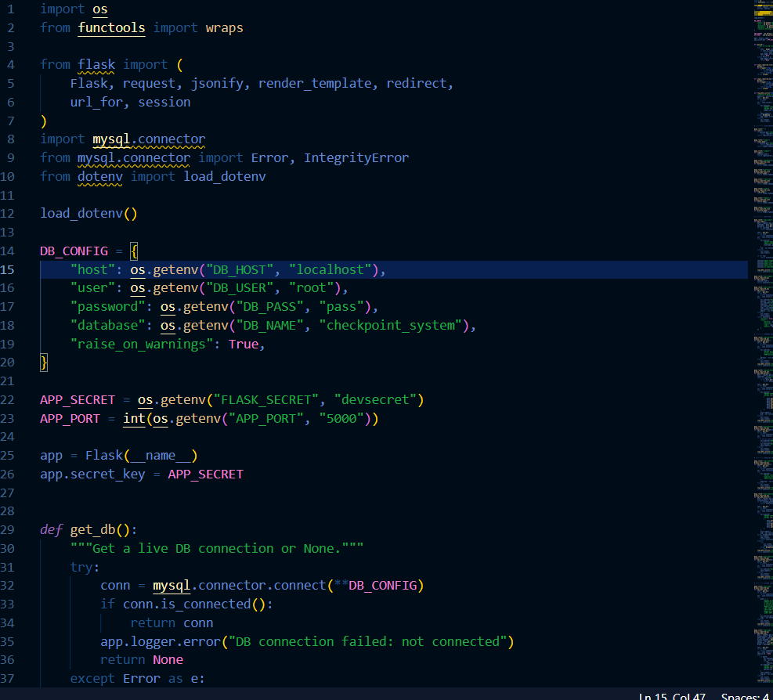Click the "get_db" function name on line 29

(92, 530)
